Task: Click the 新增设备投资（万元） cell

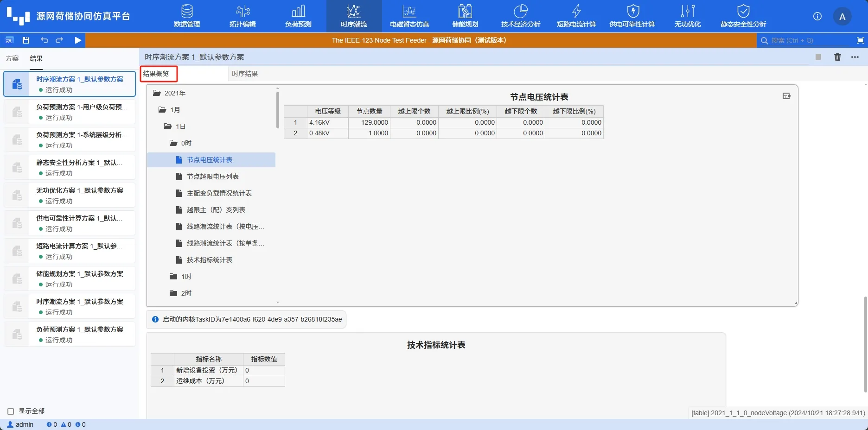Action: pos(209,370)
